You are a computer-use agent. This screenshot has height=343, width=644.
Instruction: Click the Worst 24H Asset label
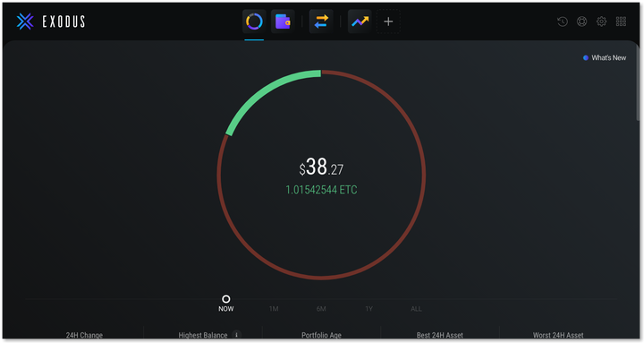point(558,335)
